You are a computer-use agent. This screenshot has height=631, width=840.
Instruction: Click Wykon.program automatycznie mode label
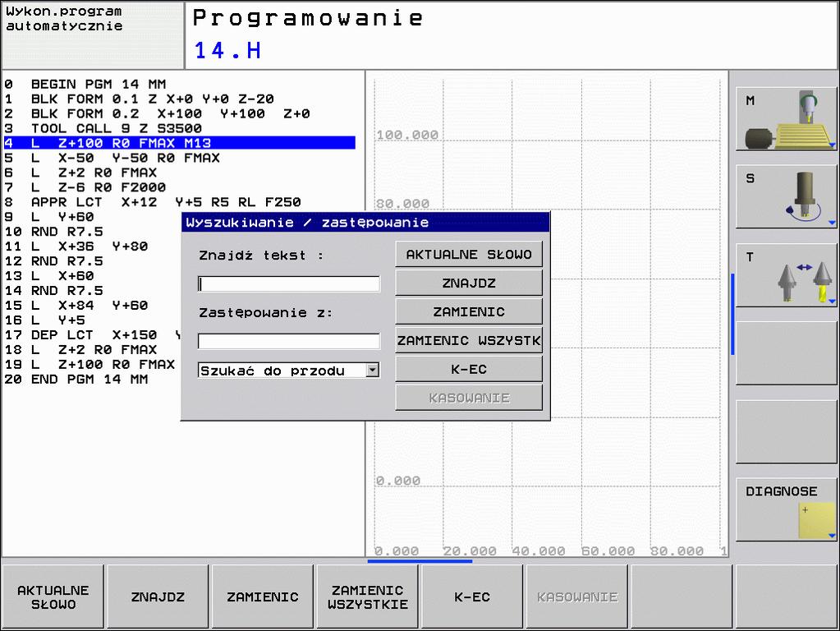[64, 18]
